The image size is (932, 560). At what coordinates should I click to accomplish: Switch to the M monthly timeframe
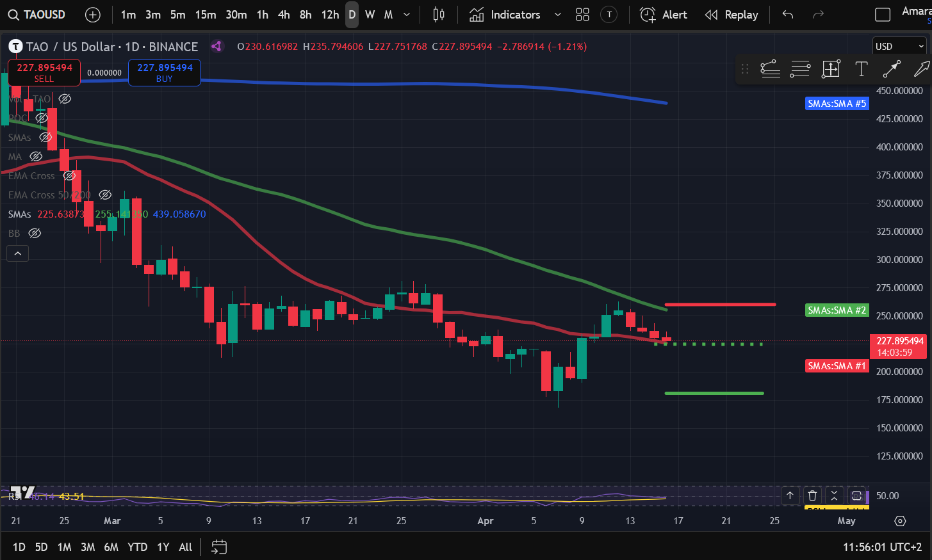tap(388, 15)
